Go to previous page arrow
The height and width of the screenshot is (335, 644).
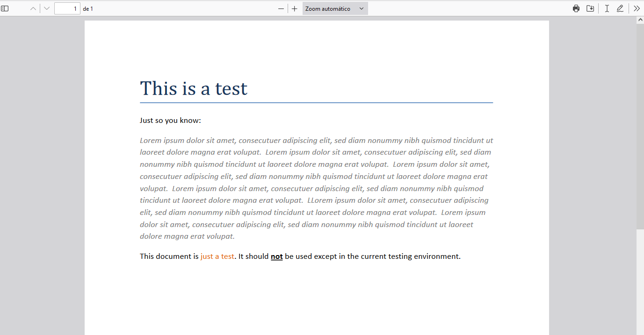33,8
